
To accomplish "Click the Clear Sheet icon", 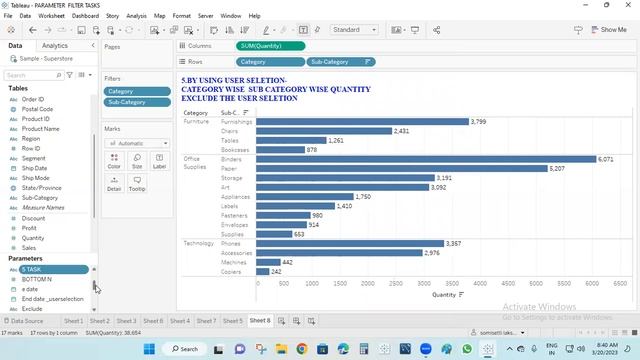I will (x=189, y=30).
